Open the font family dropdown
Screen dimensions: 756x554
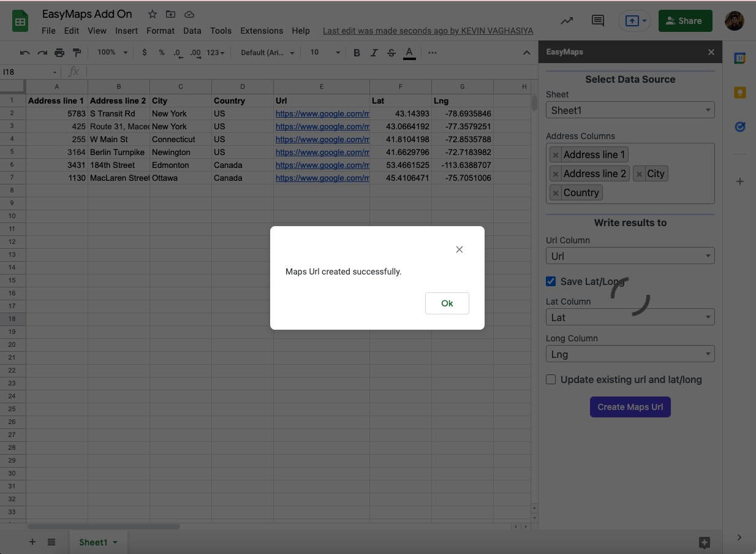click(x=268, y=53)
